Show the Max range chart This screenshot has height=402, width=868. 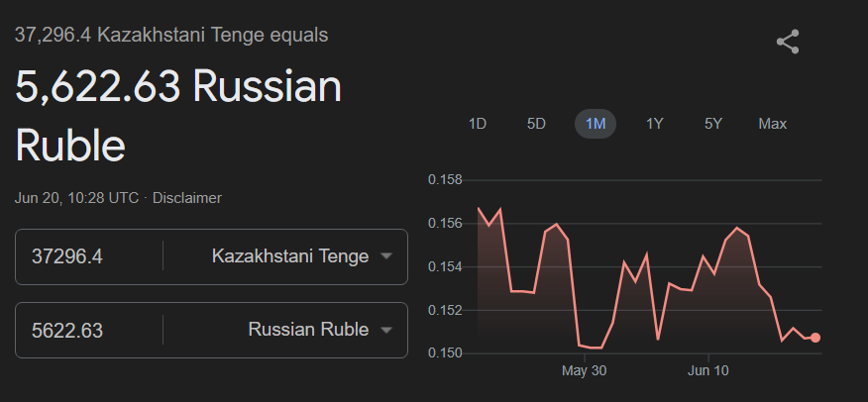click(x=772, y=124)
